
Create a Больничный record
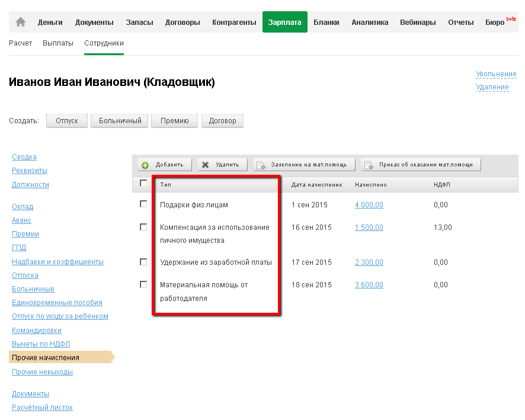[x=120, y=121]
